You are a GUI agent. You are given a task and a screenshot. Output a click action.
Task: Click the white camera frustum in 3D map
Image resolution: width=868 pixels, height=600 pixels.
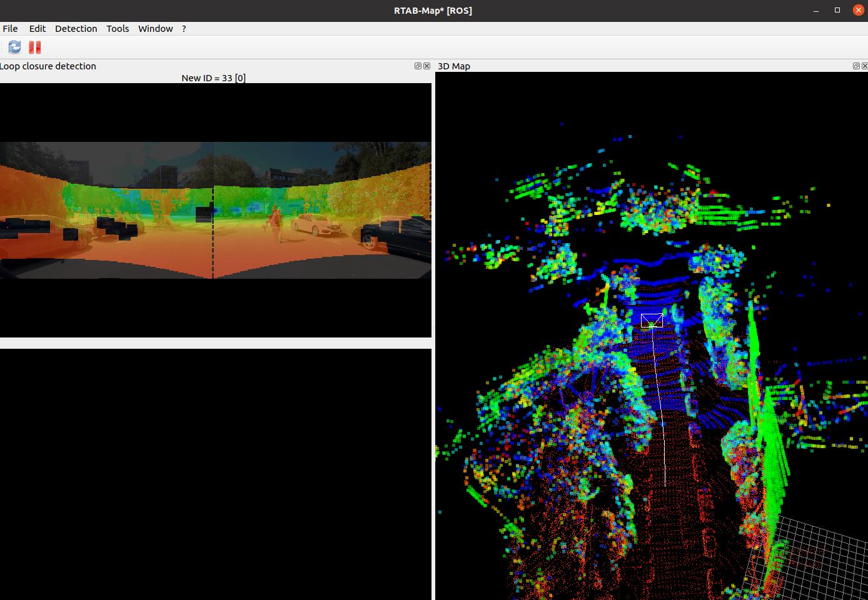point(652,321)
